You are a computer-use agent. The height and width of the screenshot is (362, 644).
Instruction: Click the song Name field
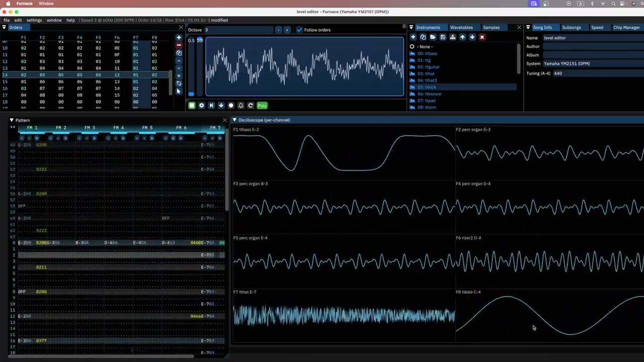[x=593, y=38]
